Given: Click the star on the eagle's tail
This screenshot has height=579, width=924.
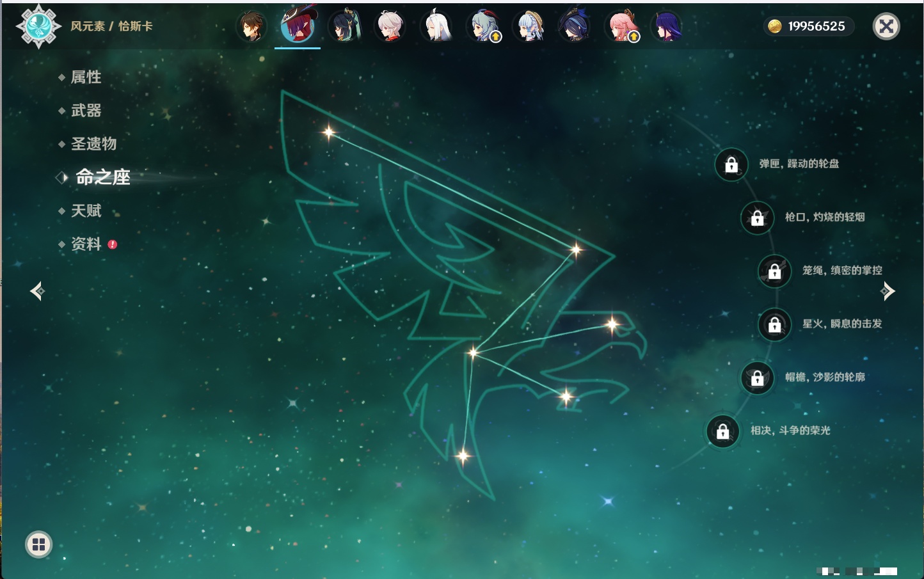Looking at the screenshot, I should pos(463,456).
